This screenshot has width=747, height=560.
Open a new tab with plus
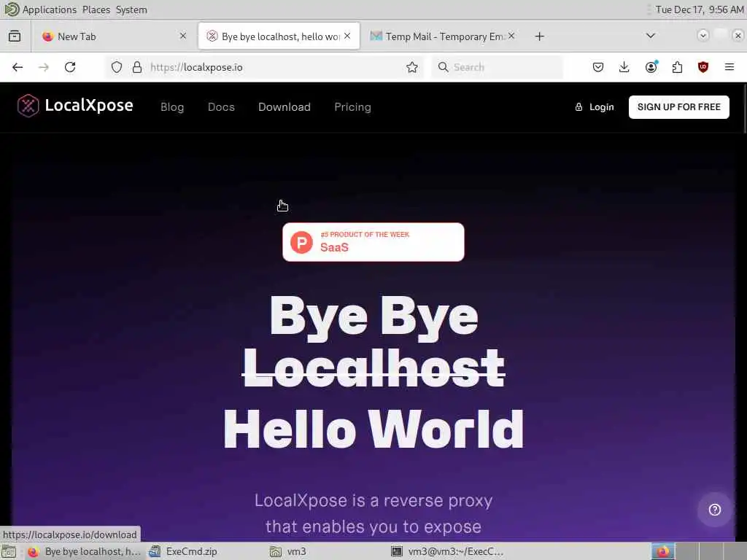(539, 36)
